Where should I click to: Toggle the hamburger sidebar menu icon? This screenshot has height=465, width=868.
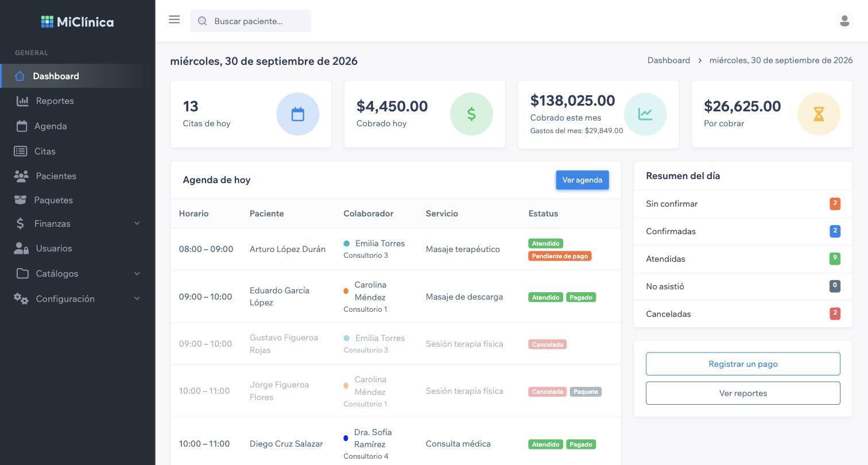tap(175, 20)
